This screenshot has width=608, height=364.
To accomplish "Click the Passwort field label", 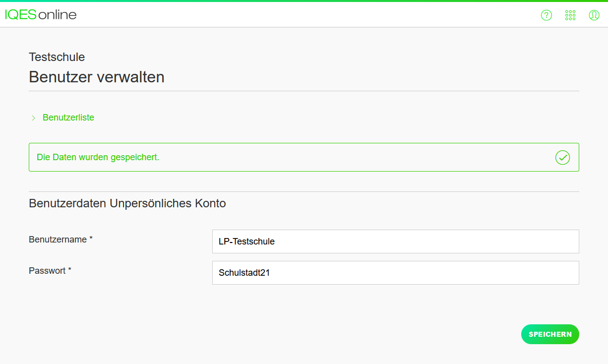I will [47, 271].
